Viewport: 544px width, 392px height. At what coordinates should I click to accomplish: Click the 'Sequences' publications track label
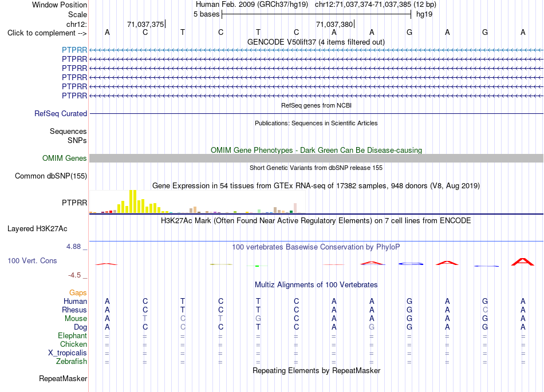click(68, 132)
